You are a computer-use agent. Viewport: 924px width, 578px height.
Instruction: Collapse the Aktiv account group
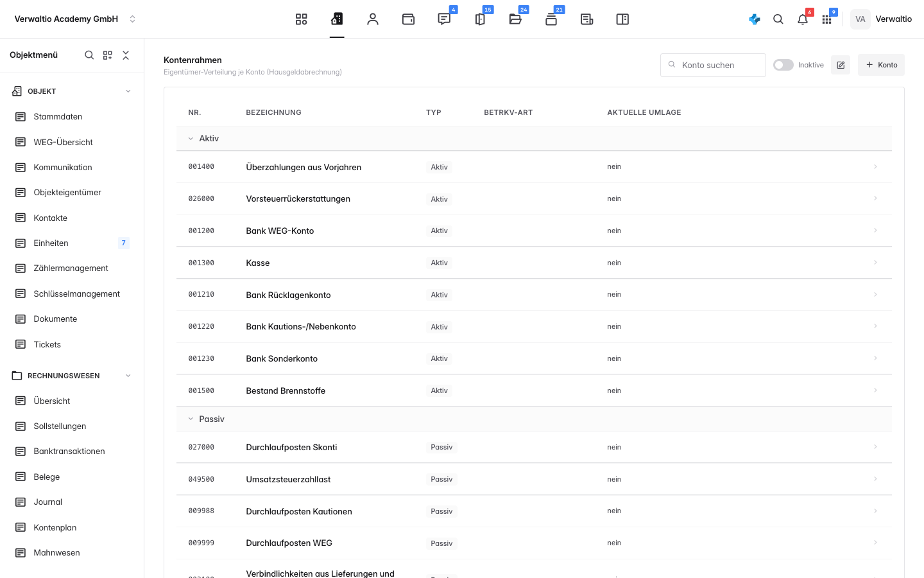[x=191, y=139]
